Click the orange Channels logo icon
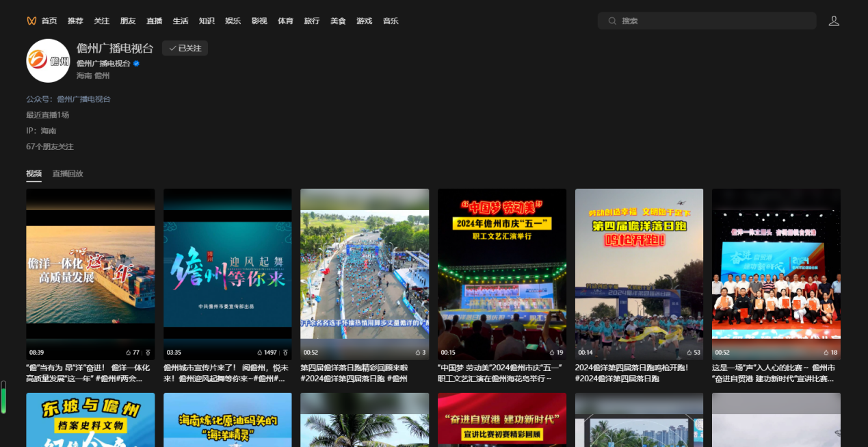The height and width of the screenshot is (447, 868). tap(31, 21)
